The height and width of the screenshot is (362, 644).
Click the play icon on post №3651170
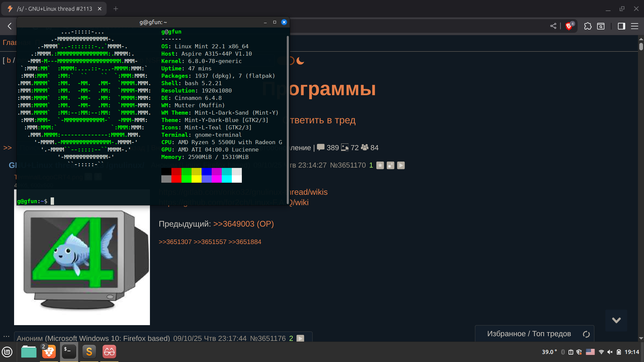coord(401,165)
